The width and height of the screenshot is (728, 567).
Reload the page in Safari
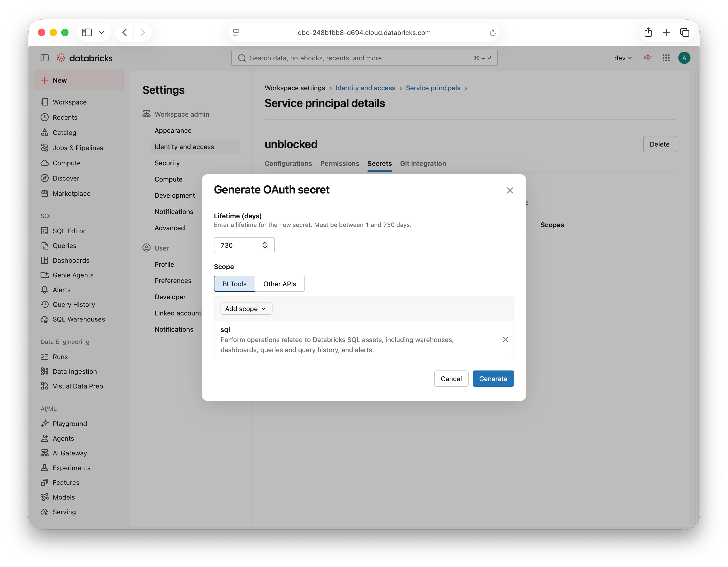pyautogui.click(x=492, y=33)
